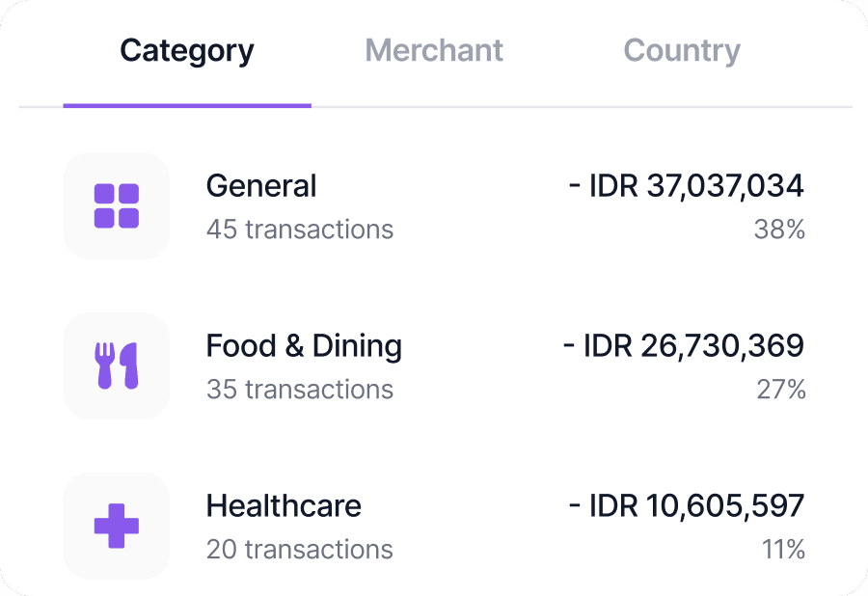The height and width of the screenshot is (596, 868).
Task: Click the IDR 10,605,597 amount
Action: coord(687,505)
